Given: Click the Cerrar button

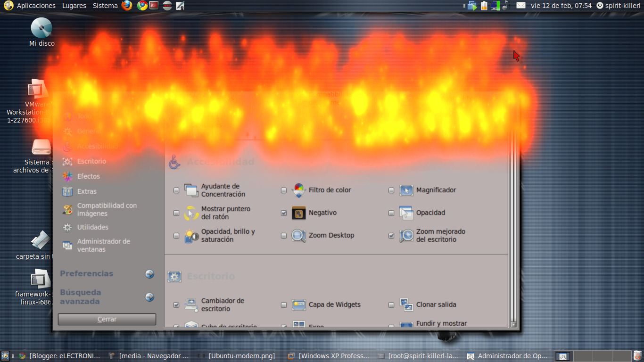Looking at the screenshot, I should 107,319.
